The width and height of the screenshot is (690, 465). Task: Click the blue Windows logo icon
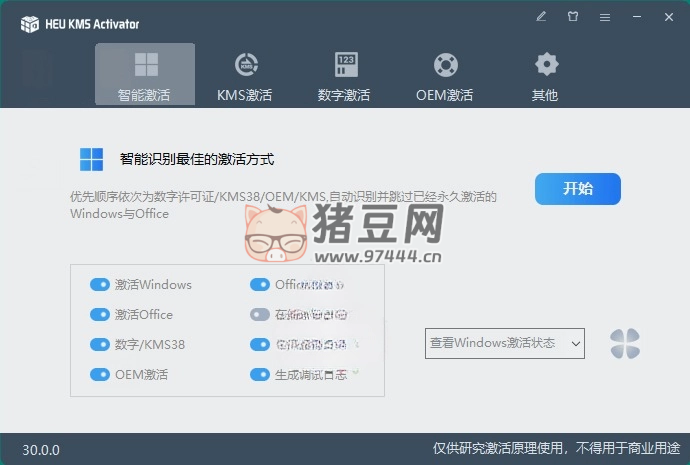[x=92, y=159]
